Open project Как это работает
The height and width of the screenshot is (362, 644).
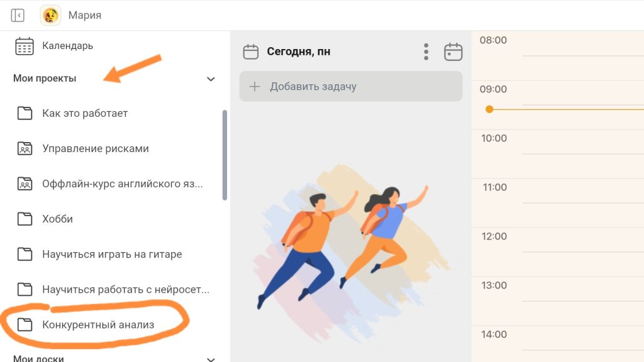pyautogui.click(x=85, y=113)
